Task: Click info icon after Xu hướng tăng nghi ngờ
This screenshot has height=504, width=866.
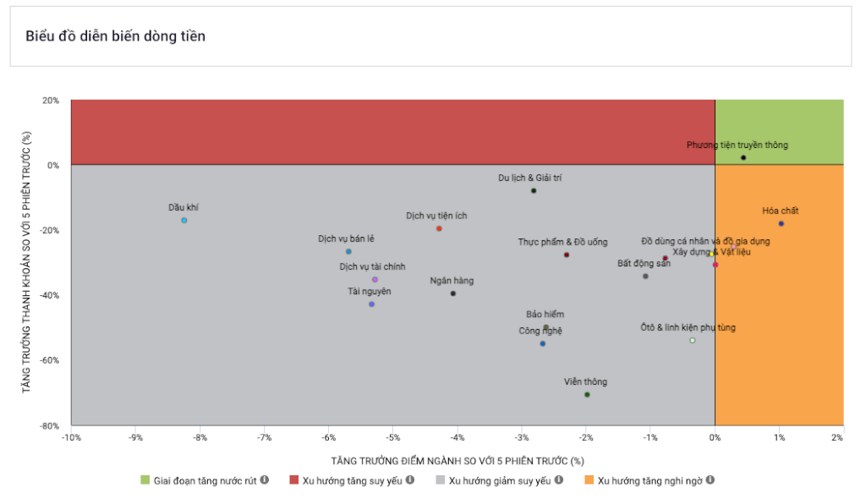Action: pyautogui.click(x=710, y=479)
